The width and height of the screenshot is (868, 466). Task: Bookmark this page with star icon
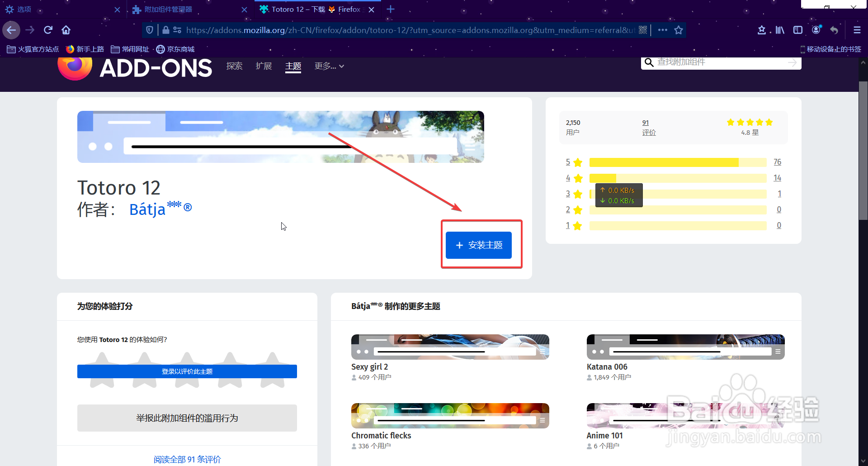(x=679, y=30)
